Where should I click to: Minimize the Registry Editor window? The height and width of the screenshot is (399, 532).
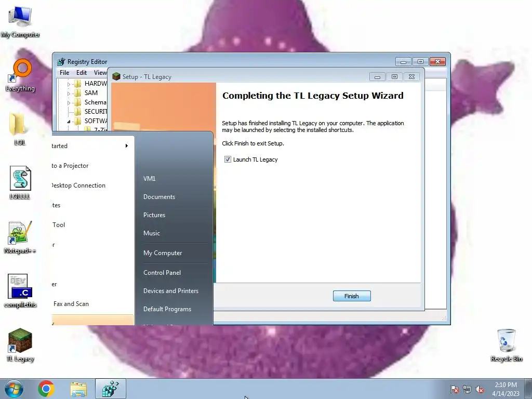tap(403, 61)
